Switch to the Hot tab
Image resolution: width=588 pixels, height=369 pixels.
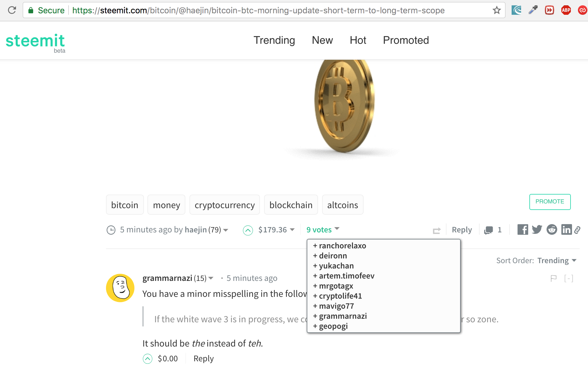tap(358, 40)
